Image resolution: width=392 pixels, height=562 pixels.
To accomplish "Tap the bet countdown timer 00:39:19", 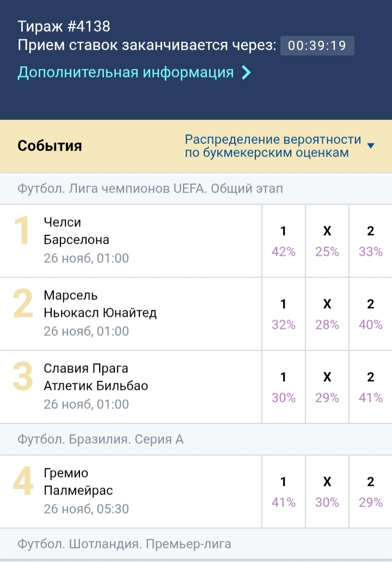I will pos(317,45).
